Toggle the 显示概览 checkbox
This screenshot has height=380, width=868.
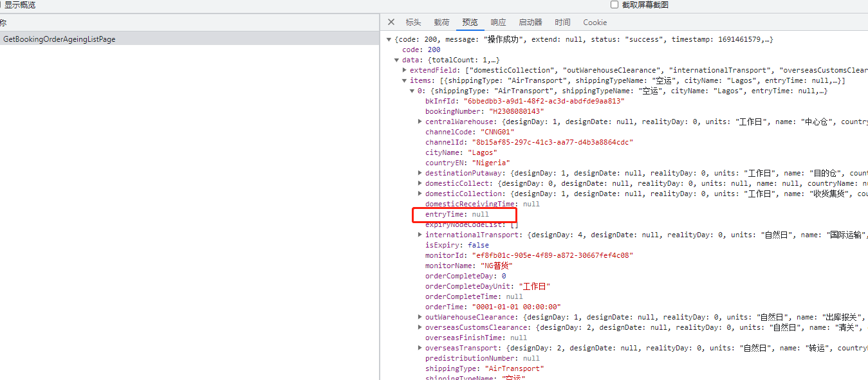pos(1,5)
